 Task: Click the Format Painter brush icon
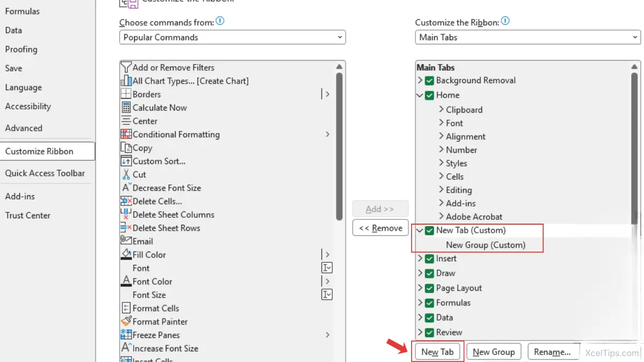(126, 322)
